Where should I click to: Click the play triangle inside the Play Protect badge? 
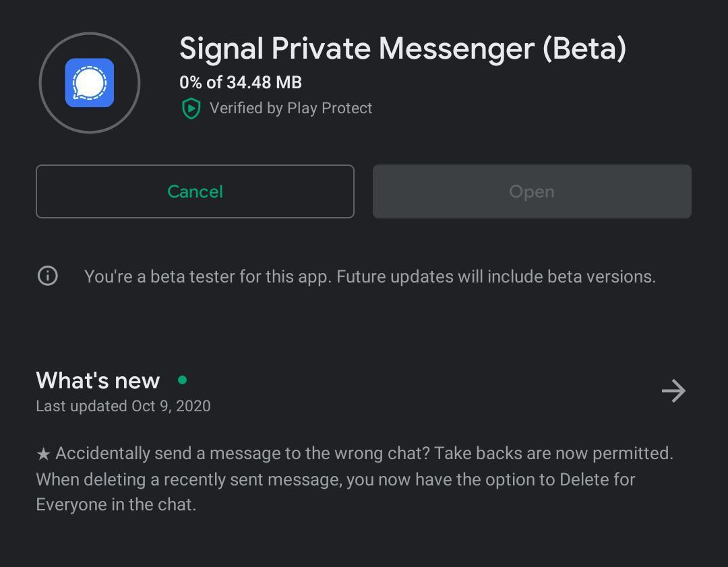pos(191,109)
